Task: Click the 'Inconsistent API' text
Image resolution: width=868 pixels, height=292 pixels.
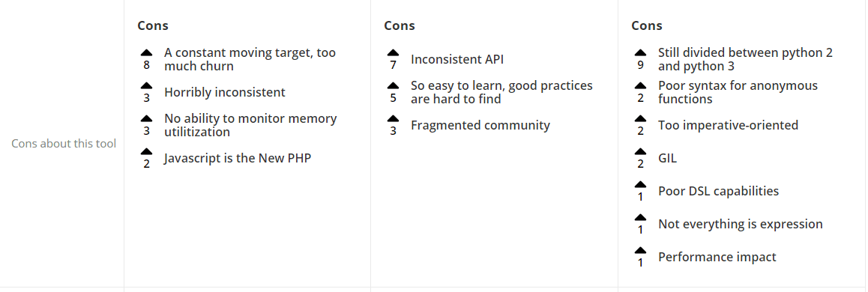Action: [456, 59]
